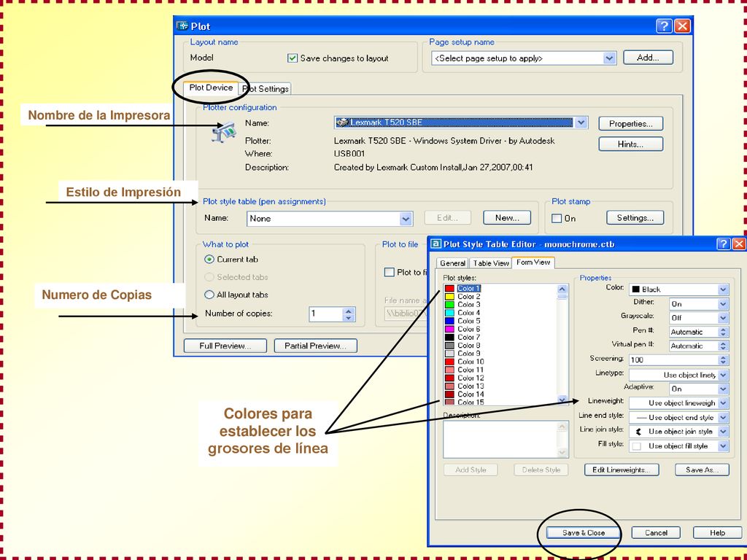Click the Save As... button
The width and height of the screenshot is (747, 560).
coord(702,470)
